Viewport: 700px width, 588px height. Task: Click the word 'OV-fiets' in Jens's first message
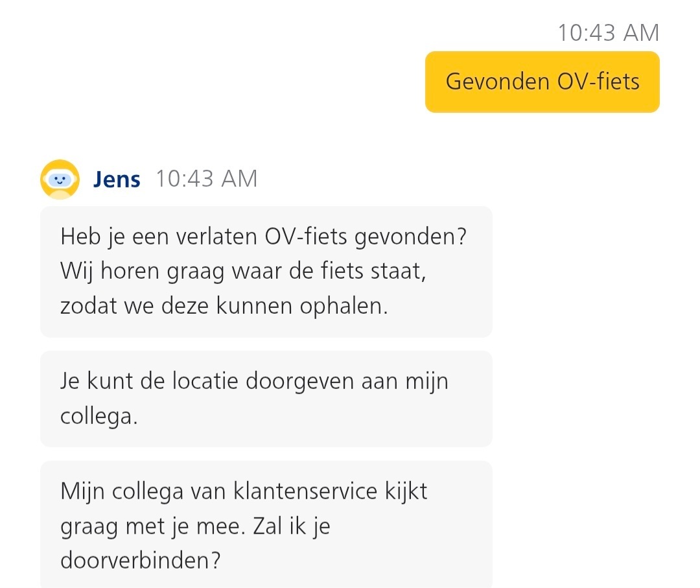(x=306, y=237)
